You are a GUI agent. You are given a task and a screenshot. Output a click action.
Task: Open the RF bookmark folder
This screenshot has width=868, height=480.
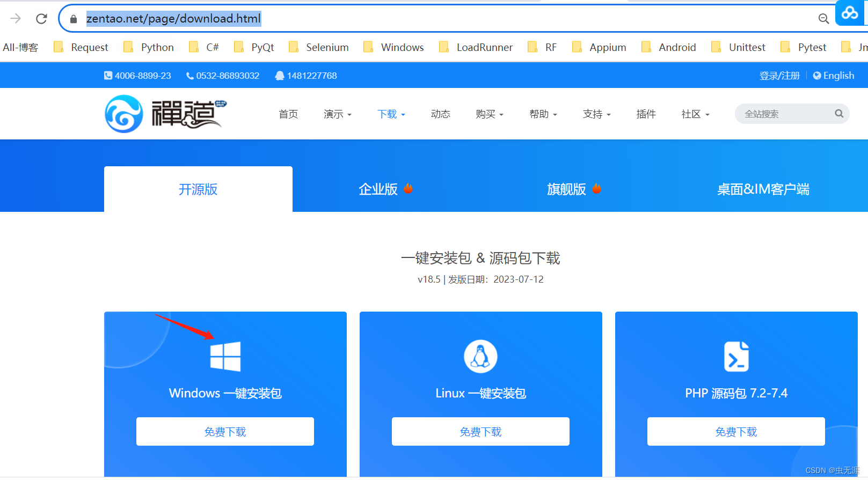(542, 47)
